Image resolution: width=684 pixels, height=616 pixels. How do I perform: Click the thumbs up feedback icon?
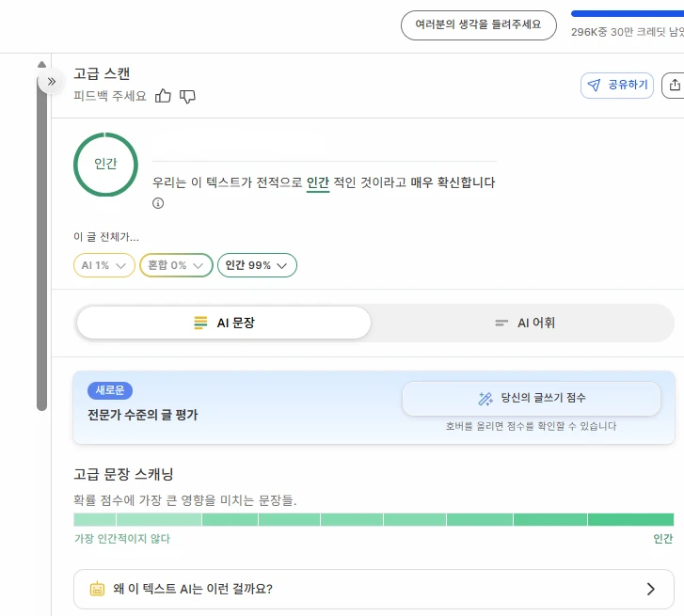(x=163, y=96)
